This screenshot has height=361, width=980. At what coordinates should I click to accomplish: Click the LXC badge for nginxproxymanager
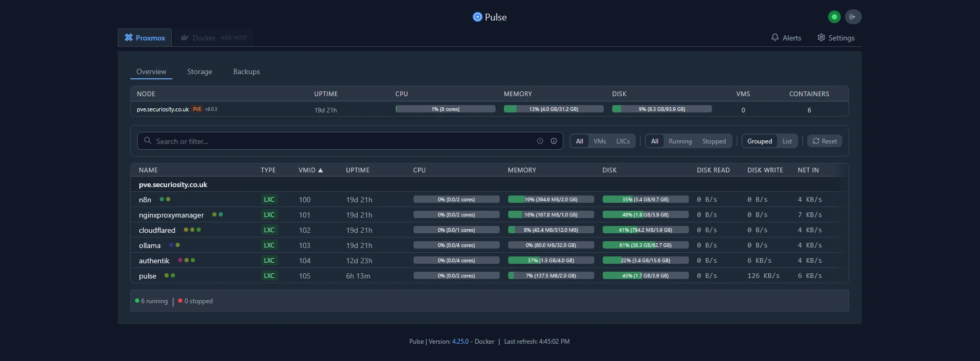pyautogui.click(x=269, y=215)
